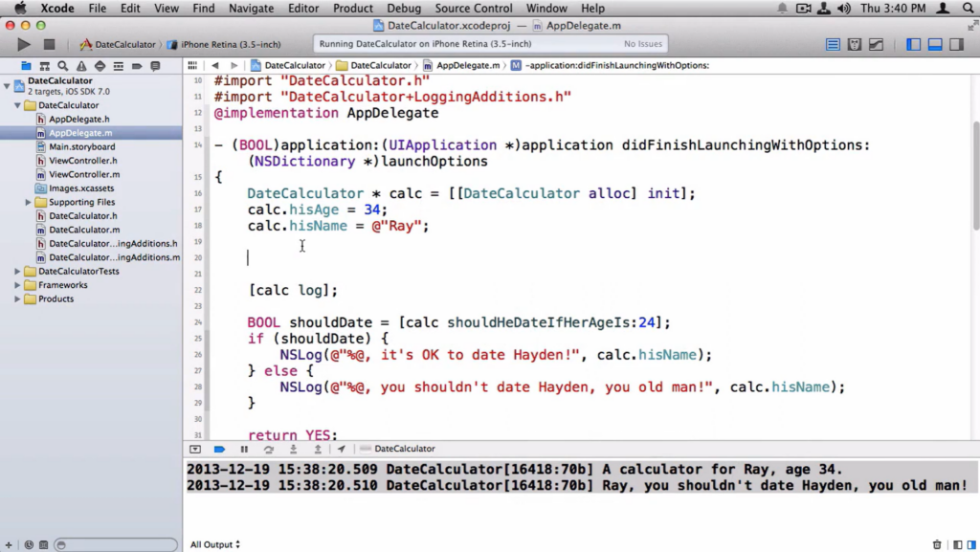Switch to the Assistant editor
Image resolution: width=980 pixels, height=552 pixels.
click(x=855, y=43)
